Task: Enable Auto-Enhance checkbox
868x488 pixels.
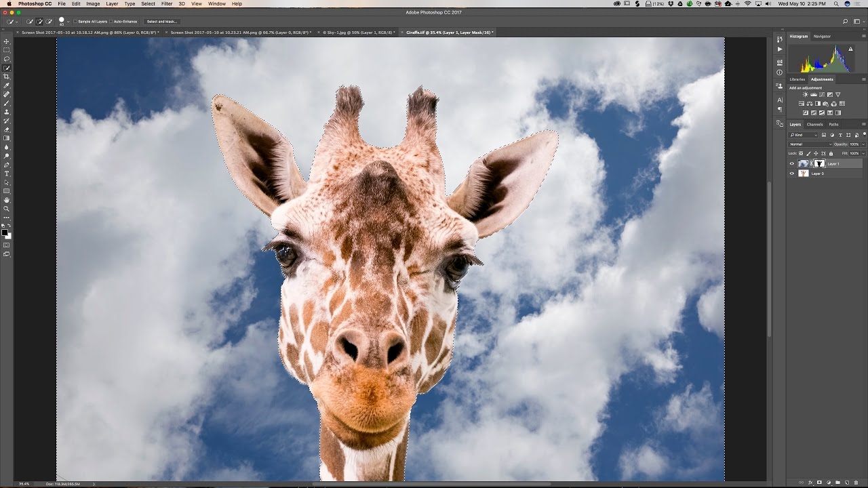Action: (112, 22)
